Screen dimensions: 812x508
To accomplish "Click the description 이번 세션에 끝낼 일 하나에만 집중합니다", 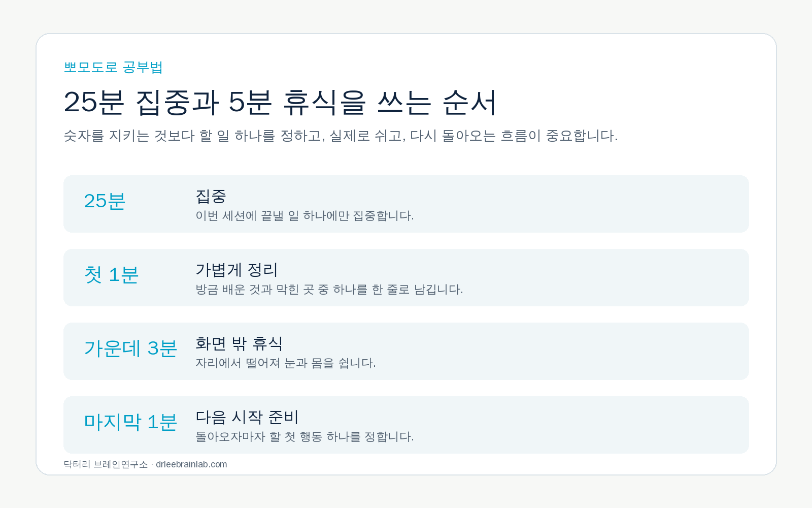I will (x=304, y=215).
